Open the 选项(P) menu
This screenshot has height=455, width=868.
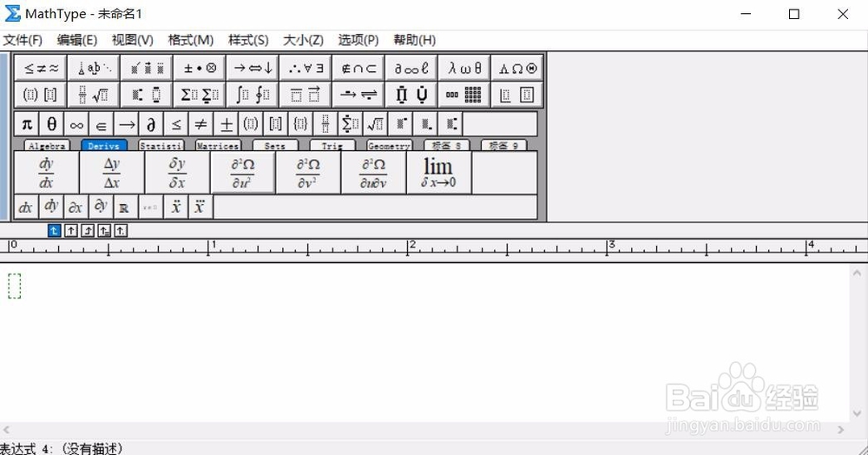point(358,40)
